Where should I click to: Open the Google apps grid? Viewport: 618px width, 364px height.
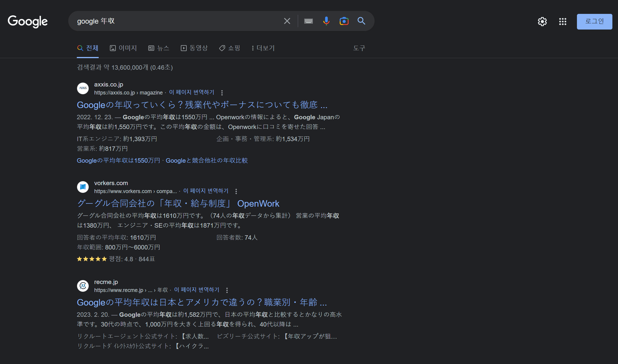coord(562,22)
